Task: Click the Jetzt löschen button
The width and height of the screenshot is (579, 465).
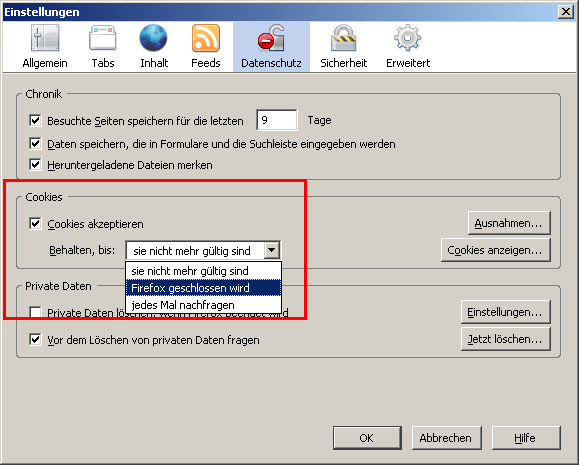Action: tap(506, 339)
